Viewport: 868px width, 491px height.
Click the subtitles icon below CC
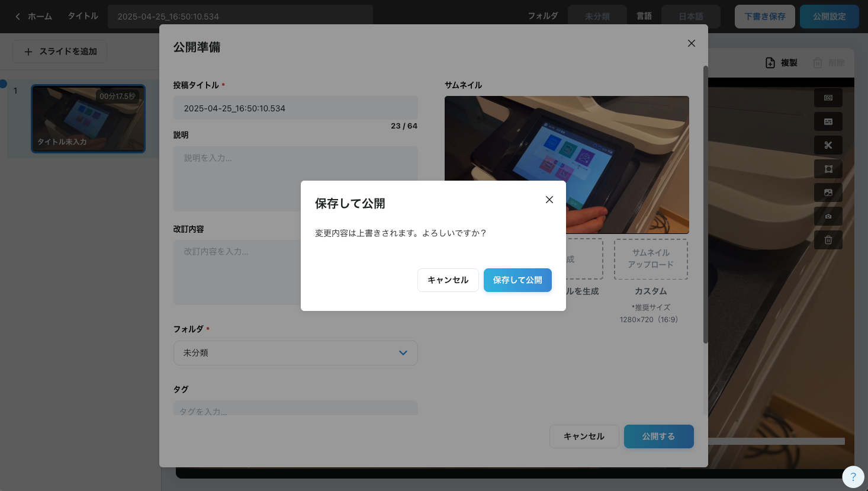point(828,121)
